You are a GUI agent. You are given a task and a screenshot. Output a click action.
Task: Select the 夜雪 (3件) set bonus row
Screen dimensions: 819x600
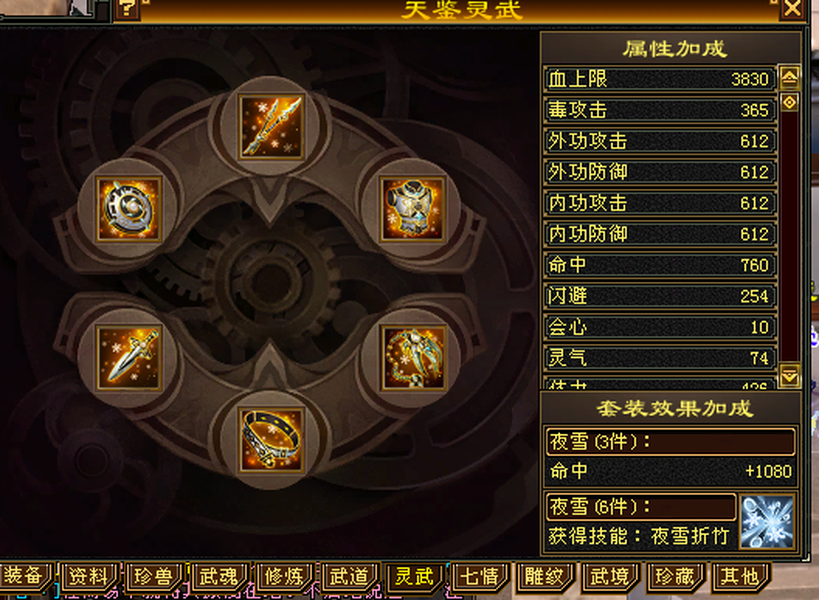670,442
